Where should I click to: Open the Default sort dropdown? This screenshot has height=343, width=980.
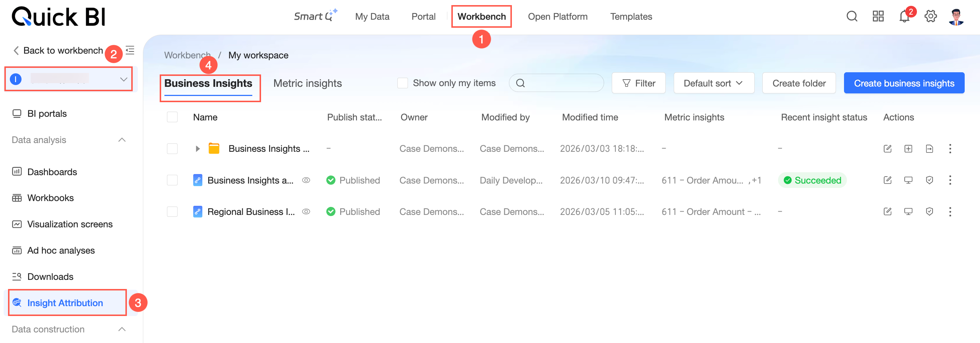(714, 83)
